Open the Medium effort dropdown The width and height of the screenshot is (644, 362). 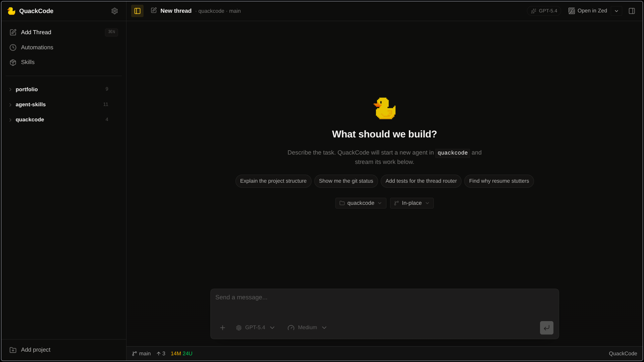(x=307, y=327)
